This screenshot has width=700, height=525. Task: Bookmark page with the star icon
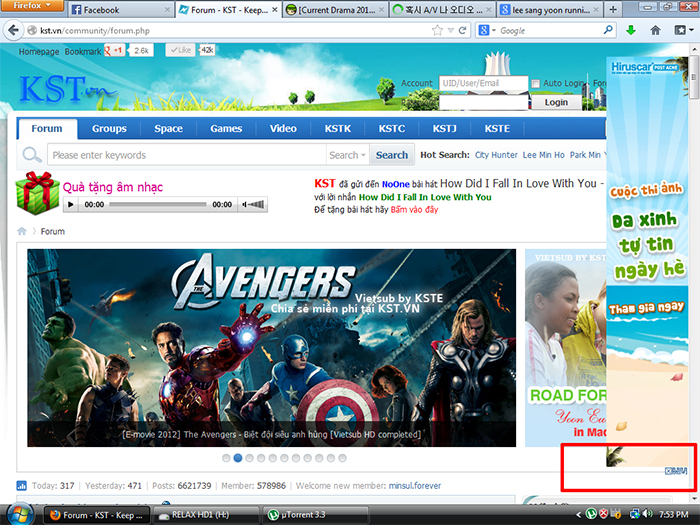point(437,30)
